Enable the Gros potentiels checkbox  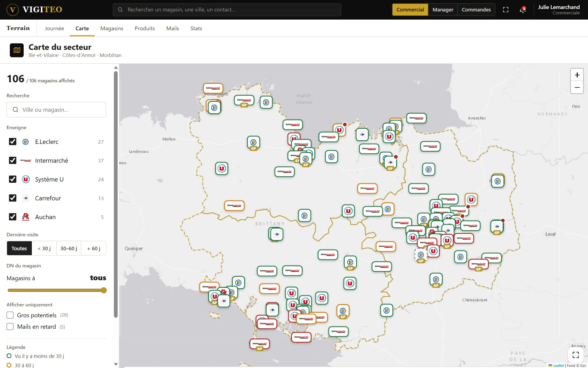tap(10, 315)
